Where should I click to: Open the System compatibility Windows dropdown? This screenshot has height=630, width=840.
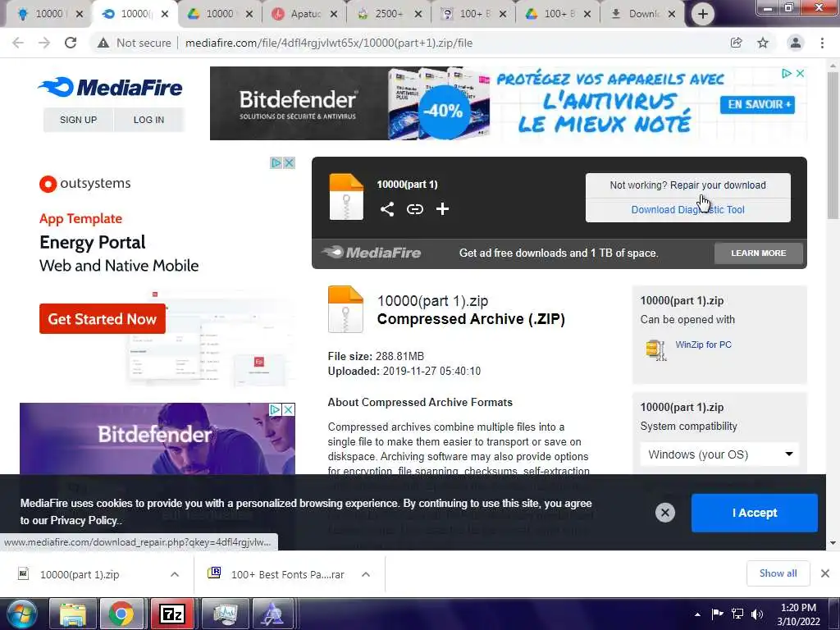point(719,454)
